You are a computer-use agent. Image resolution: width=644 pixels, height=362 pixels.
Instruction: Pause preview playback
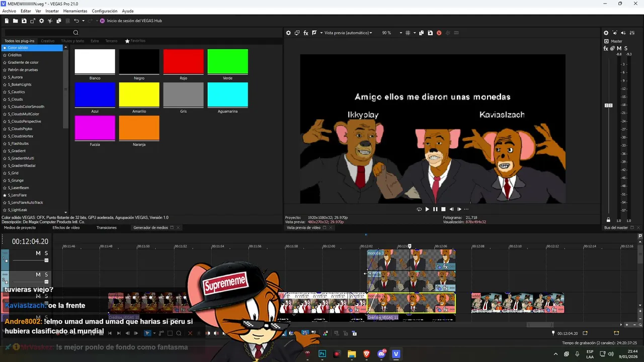(x=435, y=209)
